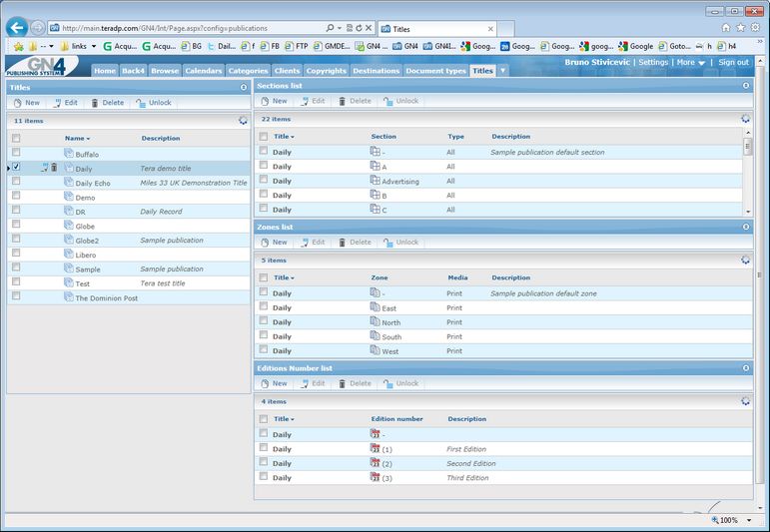Image resolution: width=770 pixels, height=532 pixels.
Task: Click the edit icon on the Daily row
Action: (x=44, y=168)
